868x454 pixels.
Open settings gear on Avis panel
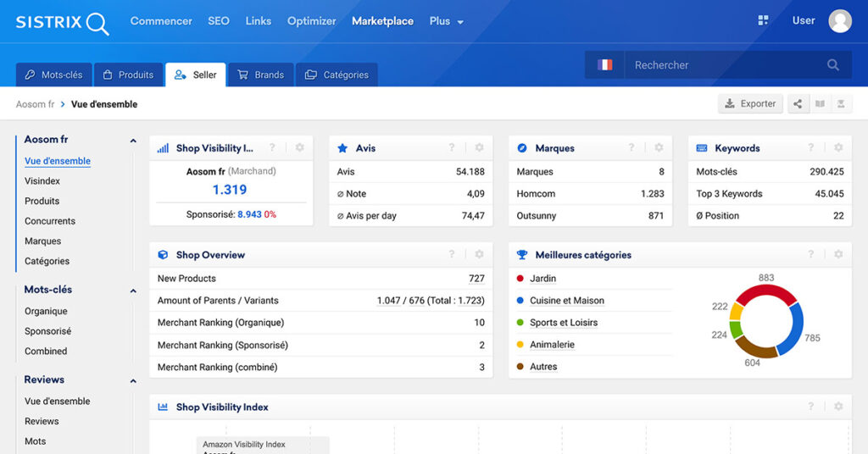pos(479,148)
